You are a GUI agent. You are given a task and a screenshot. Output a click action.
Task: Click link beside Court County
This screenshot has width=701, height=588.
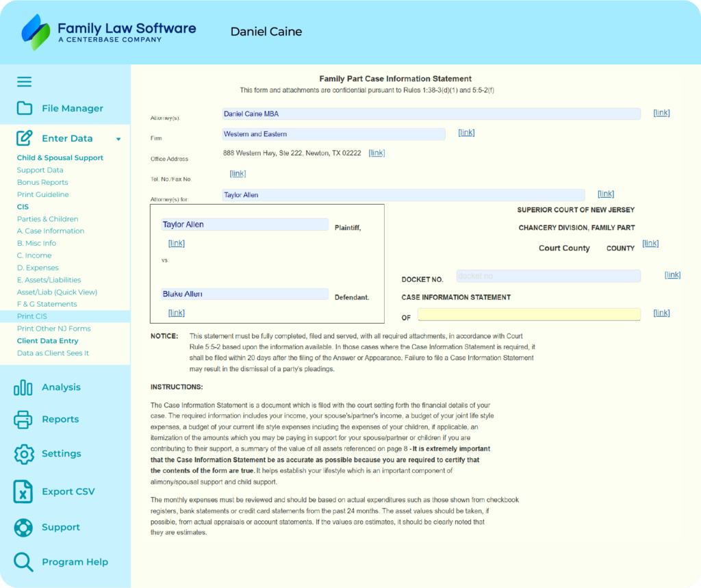[650, 244]
